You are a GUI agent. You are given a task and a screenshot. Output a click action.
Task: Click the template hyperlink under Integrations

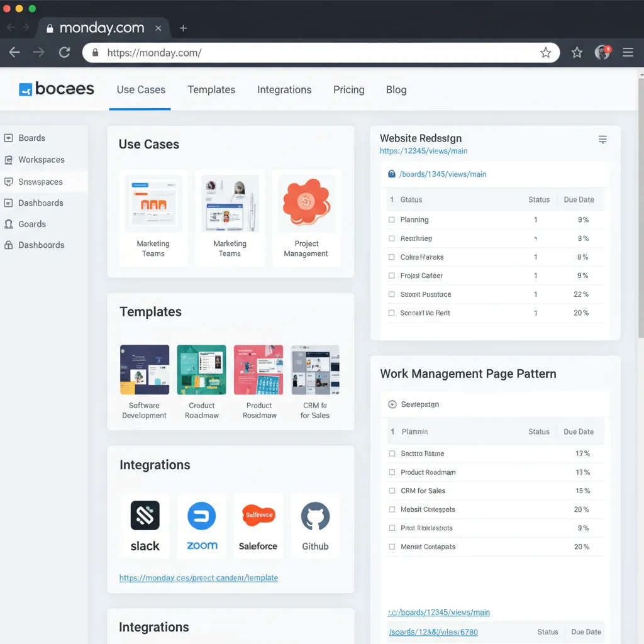(x=199, y=577)
